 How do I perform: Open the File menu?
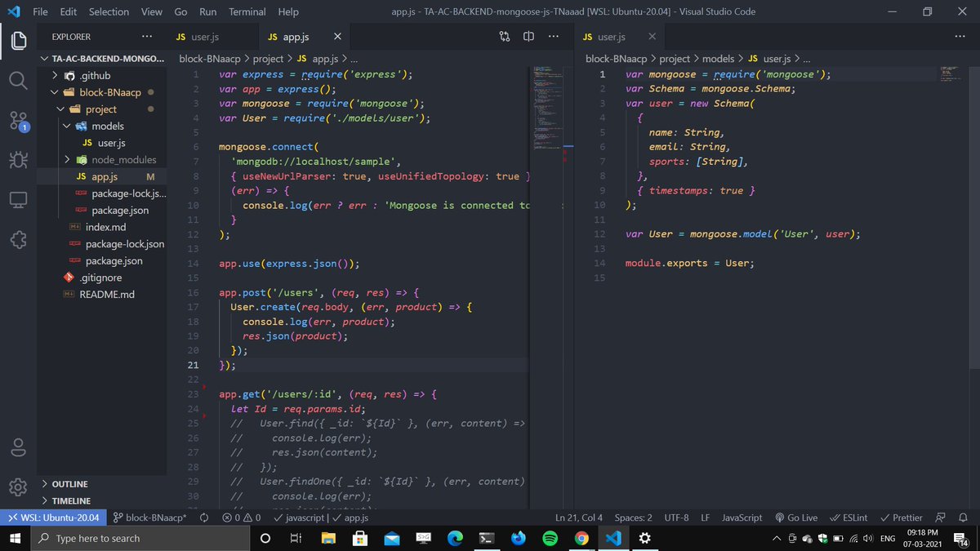(40, 11)
